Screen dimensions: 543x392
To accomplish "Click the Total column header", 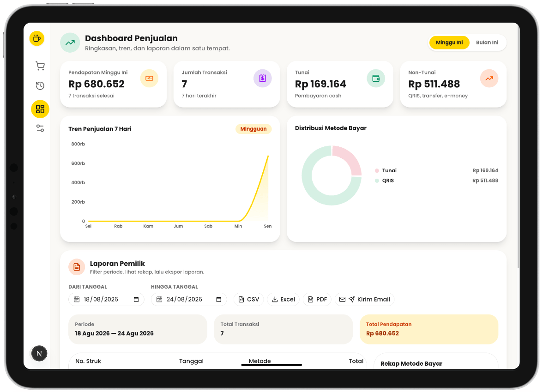I will point(356,361).
